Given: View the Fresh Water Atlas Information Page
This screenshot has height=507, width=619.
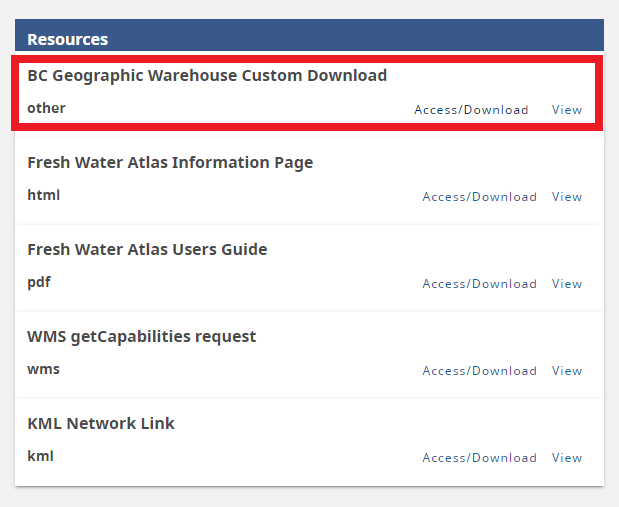Looking at the screenshot, I should pos(566,197).
